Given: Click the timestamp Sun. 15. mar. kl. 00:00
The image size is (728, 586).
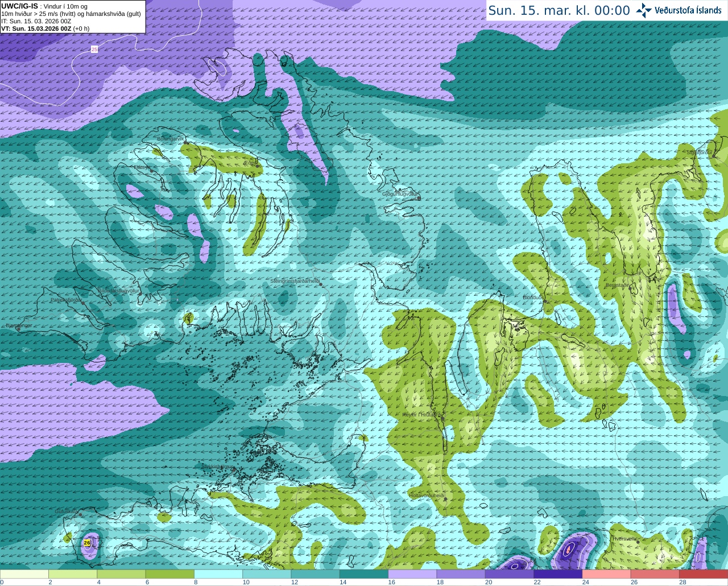Looking at the screenshot, I should pyautogui.click(x=559, y=11).
